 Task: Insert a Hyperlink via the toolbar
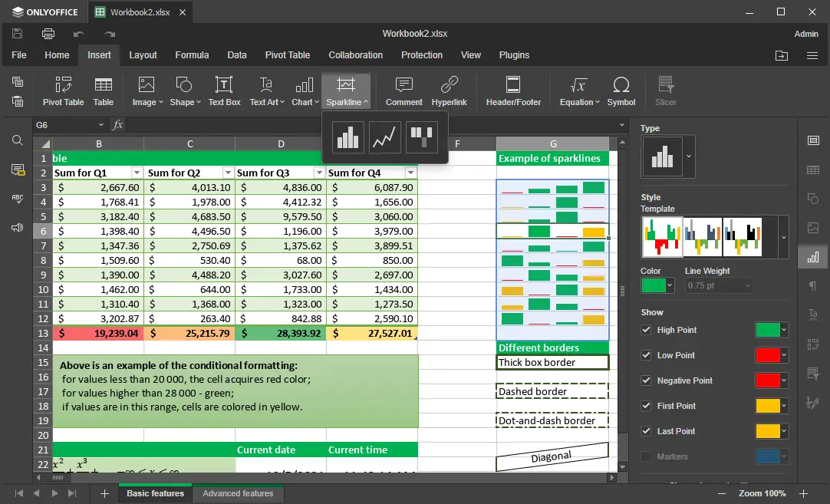[449, 91]
